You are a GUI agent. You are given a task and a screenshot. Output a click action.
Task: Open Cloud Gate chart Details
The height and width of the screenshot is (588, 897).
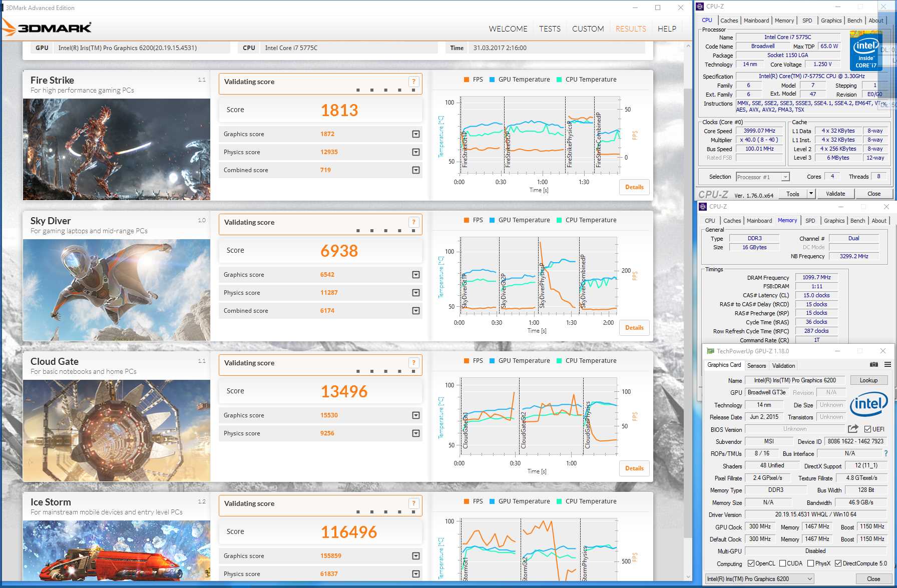point(634,468)
